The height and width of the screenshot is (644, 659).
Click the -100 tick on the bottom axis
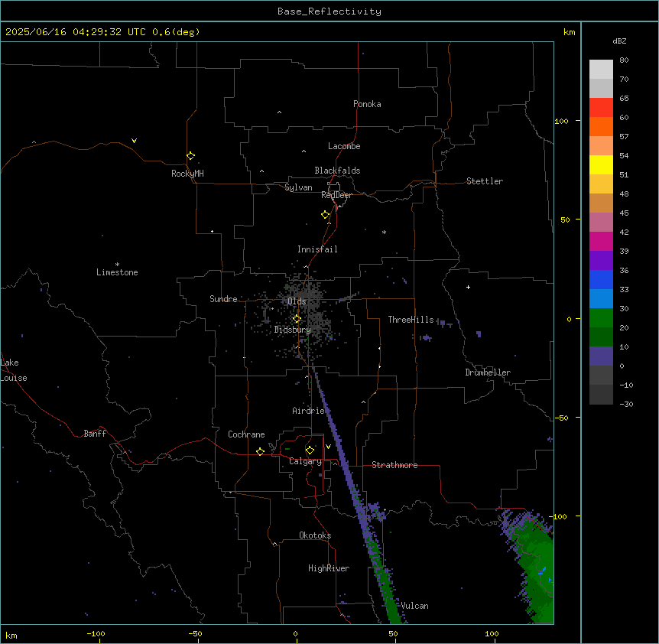tap(96, 634)
